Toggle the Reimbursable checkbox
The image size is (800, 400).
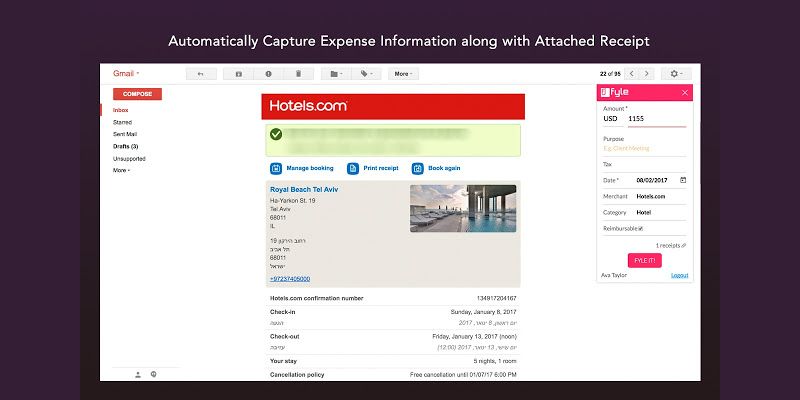tap(641, 229)
